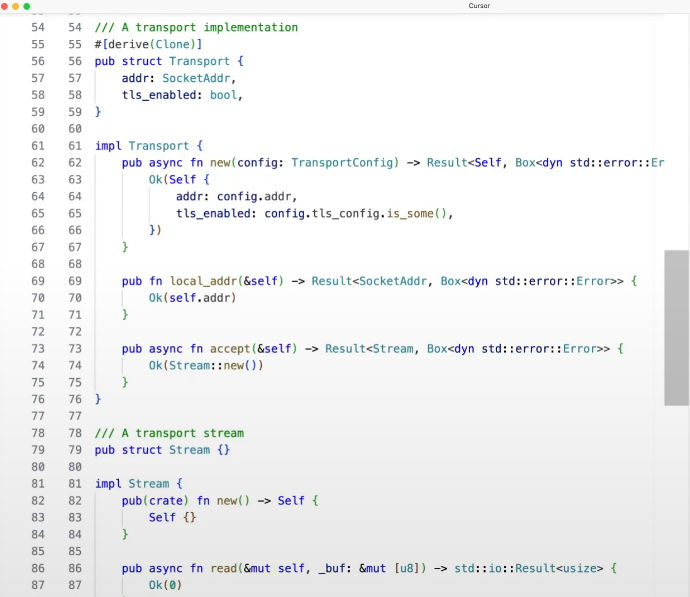Viewport: 690px width, 597px height.
Task: Click the 'impl Transport {' line
Action: pos(149,146)
